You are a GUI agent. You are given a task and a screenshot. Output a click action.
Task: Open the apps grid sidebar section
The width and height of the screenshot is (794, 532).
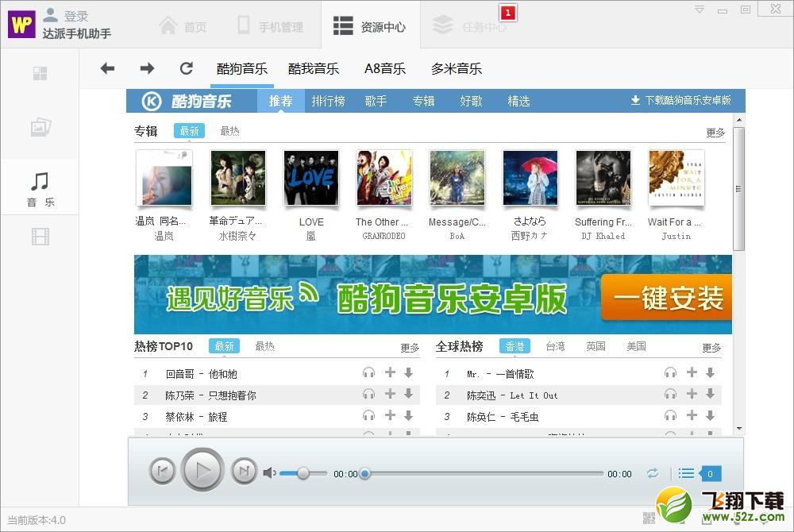[x=40, y=73]
